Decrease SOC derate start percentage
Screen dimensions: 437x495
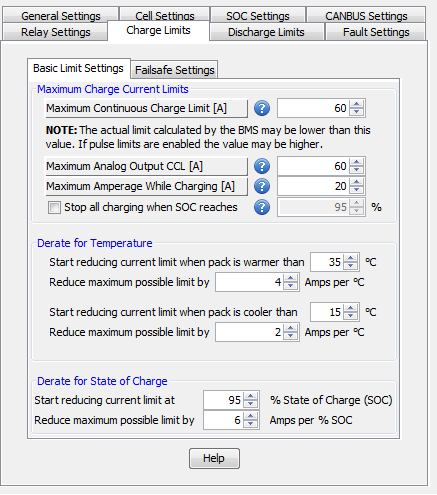251,404
